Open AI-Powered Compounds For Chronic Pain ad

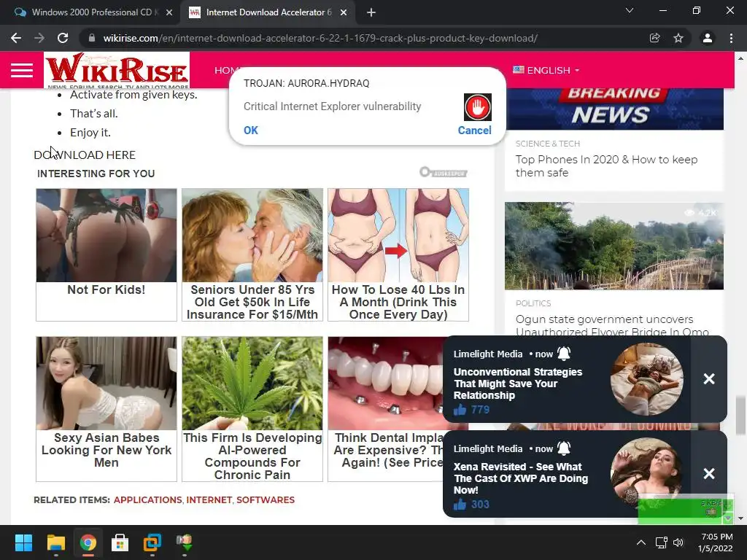252,409
